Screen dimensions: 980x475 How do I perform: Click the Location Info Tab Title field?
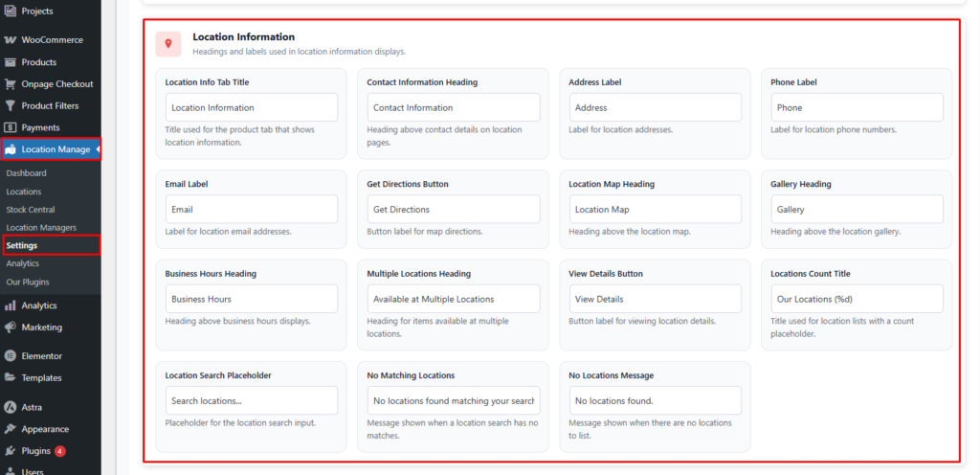click(251, 108)
